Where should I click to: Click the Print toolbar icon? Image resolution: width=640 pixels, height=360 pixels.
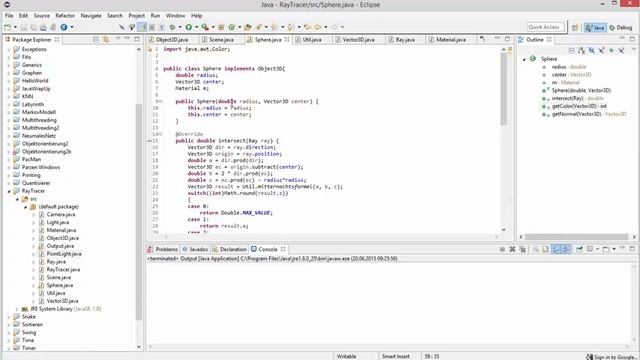(43, 27)
